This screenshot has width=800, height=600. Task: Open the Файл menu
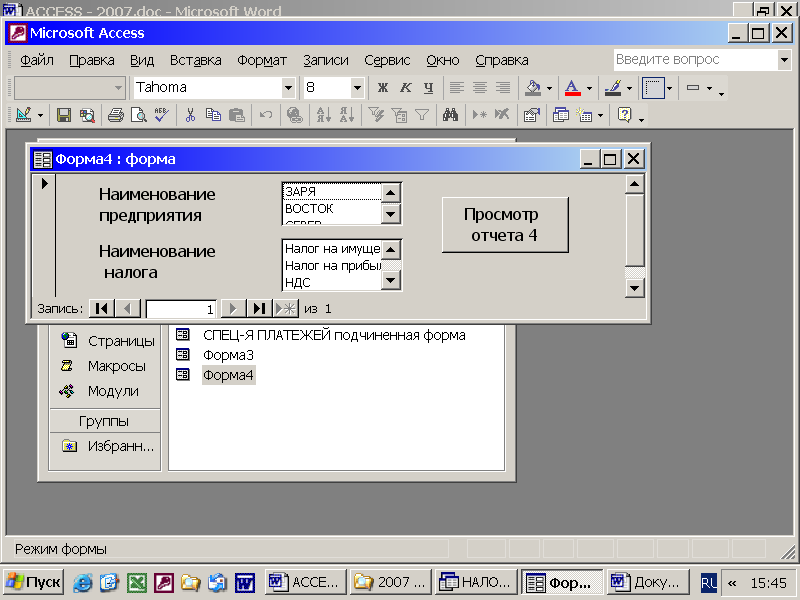click(x=37, y=60)
